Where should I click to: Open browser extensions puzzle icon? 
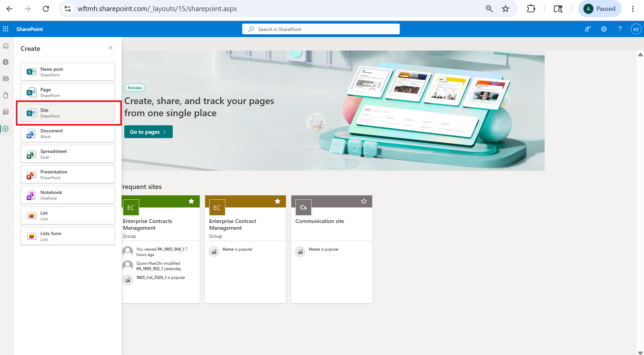pos(531,9)
